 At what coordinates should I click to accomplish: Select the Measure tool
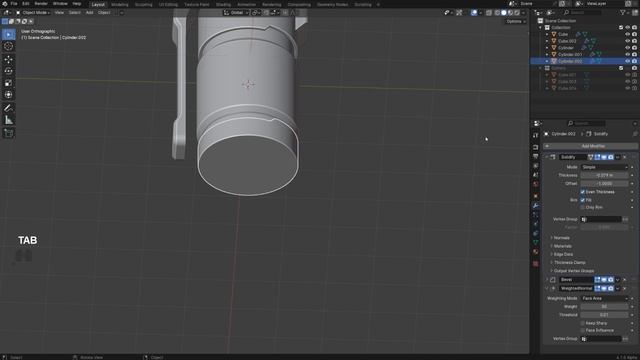point(9,120)
